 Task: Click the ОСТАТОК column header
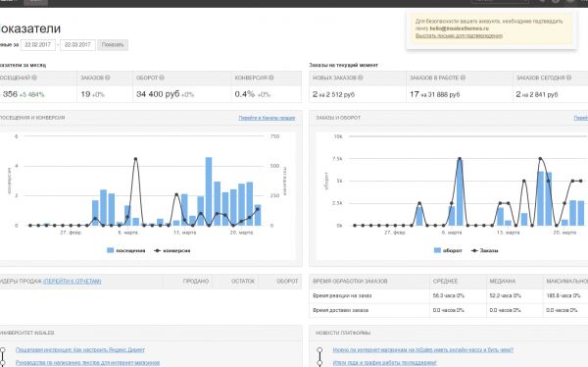coord(243,281)
